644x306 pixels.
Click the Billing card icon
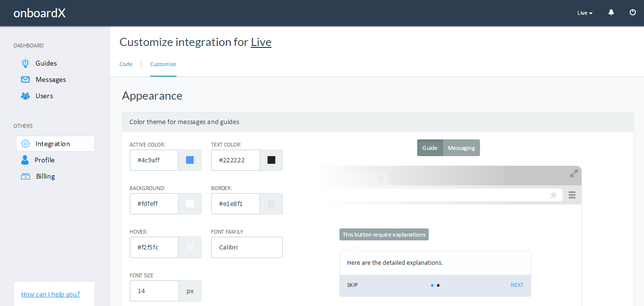(25, 176)
